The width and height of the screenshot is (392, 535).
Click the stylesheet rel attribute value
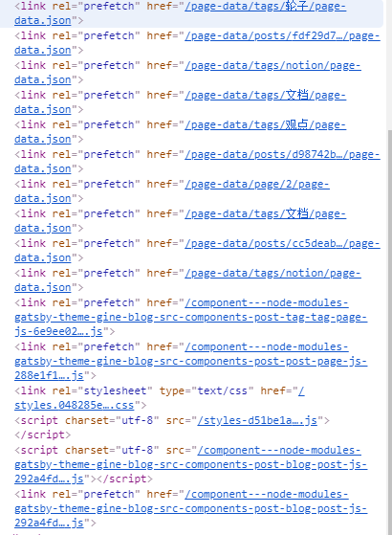[116, 390]
